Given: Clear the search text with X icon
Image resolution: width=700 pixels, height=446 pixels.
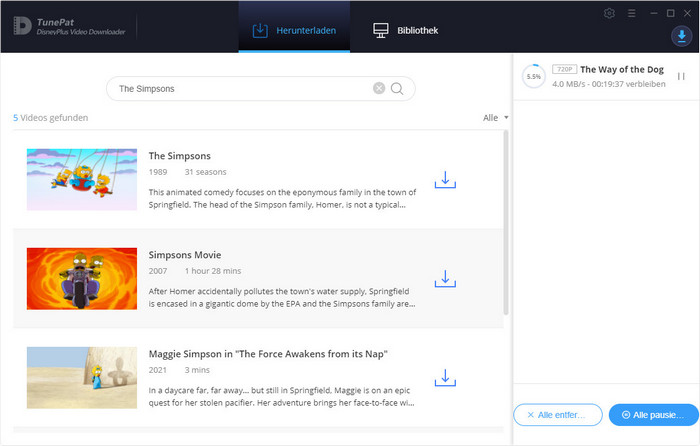Looking at the screenshot, I should pyautogui.click(x=379, y=88).
